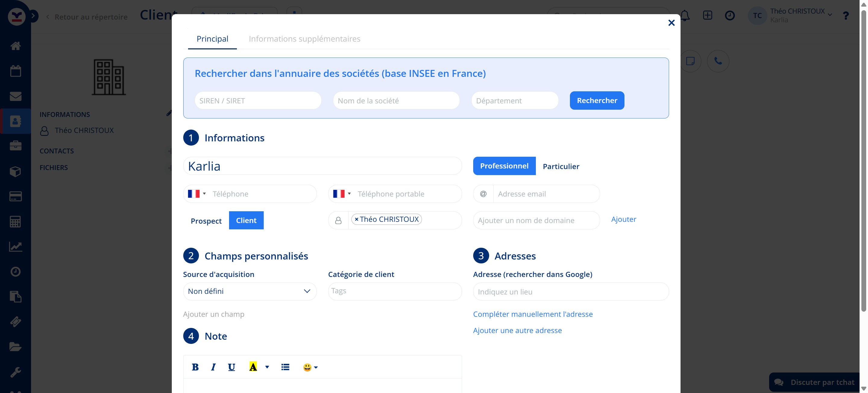Open Source d'acquisition dropdown
This screenshot has height=393, width=868.
250,291
